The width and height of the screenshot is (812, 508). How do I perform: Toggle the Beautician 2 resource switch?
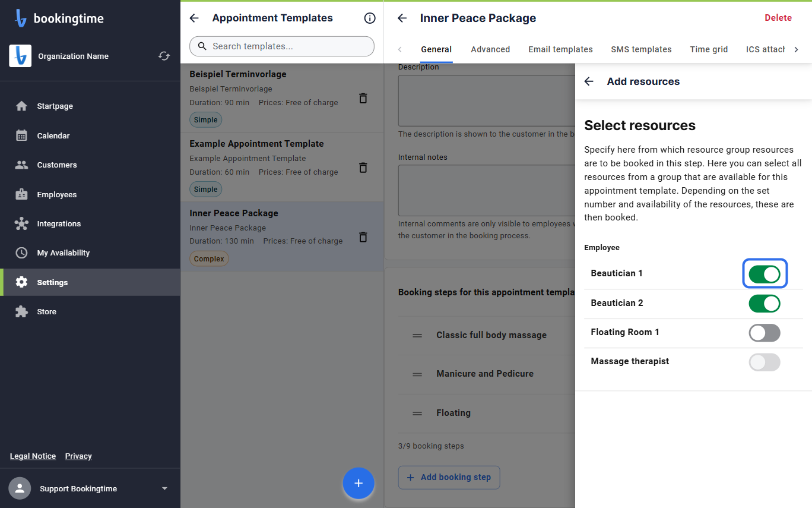click(x=765, y=303)
